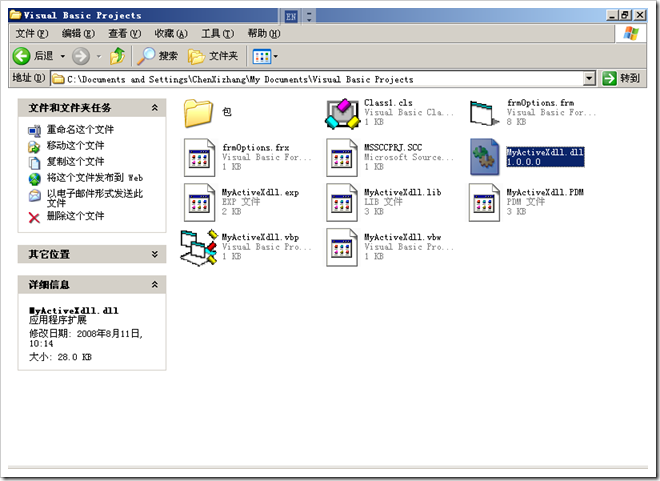Viewport: 660px width, 481px height.
Task: Collapse the 详细信息 panel
Action: click(x=154, y=285)
